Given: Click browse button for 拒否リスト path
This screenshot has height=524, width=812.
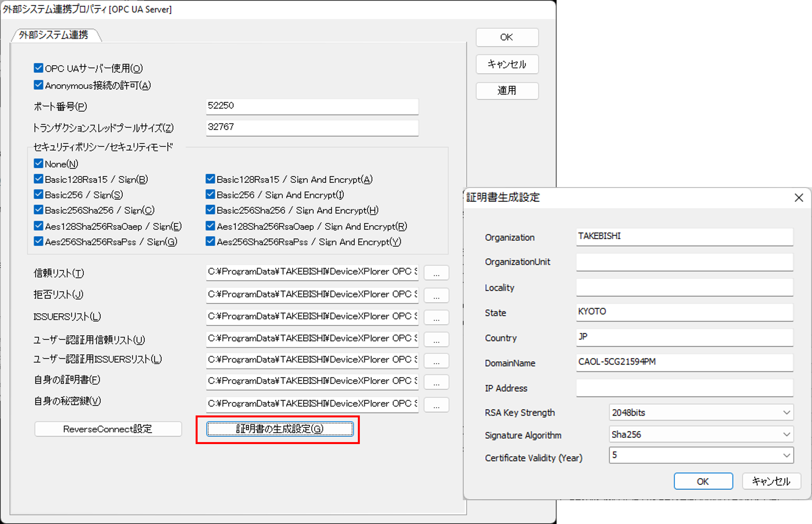Looking at the screenshot, I should (x=436, y=295).
